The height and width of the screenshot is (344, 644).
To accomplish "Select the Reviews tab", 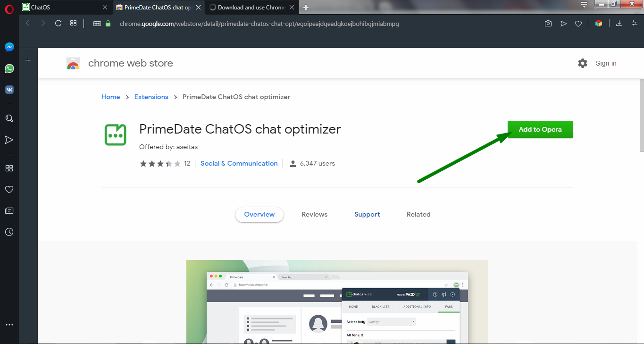I will 315,214.
